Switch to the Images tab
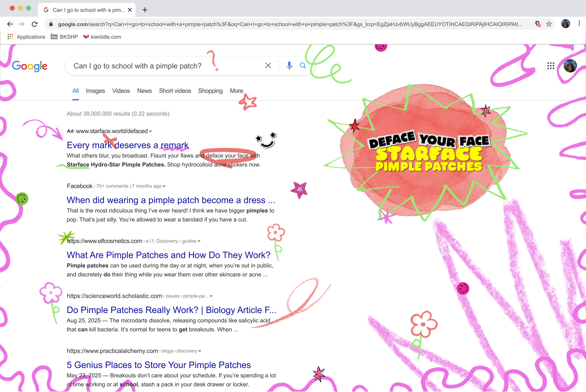586x392 pixels. tap(95, 91)
